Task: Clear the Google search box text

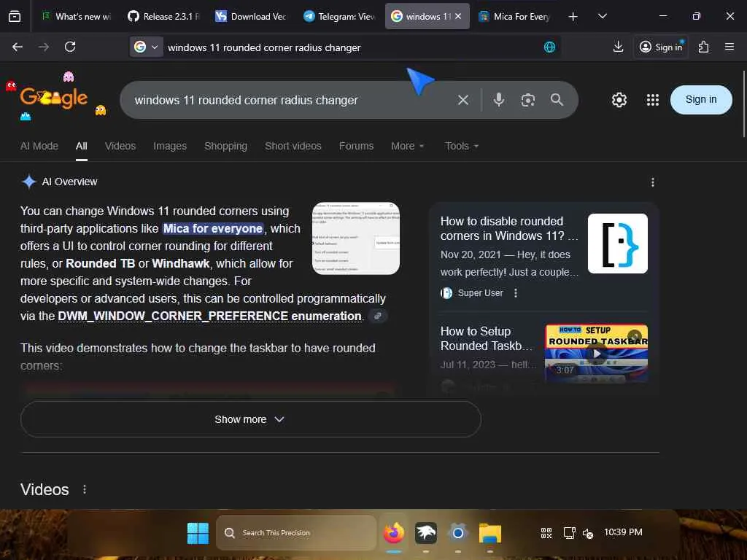Action: pos(463,100)
